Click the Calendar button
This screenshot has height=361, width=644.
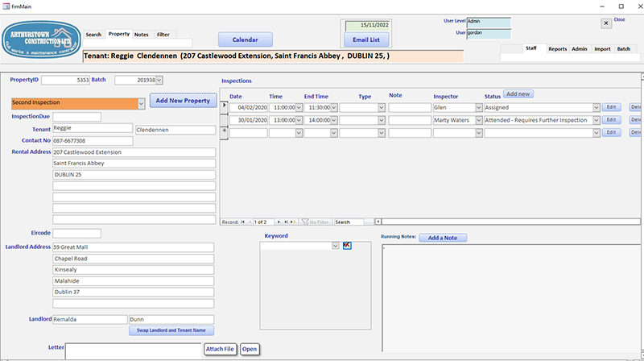[x=246, y=39]
